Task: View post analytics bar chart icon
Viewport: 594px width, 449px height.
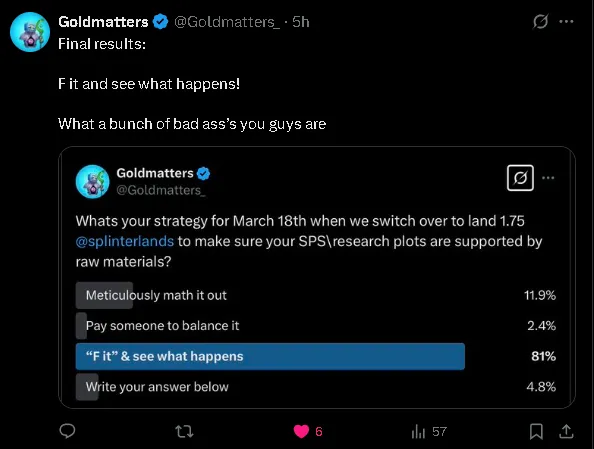Action: coord(418,431)
